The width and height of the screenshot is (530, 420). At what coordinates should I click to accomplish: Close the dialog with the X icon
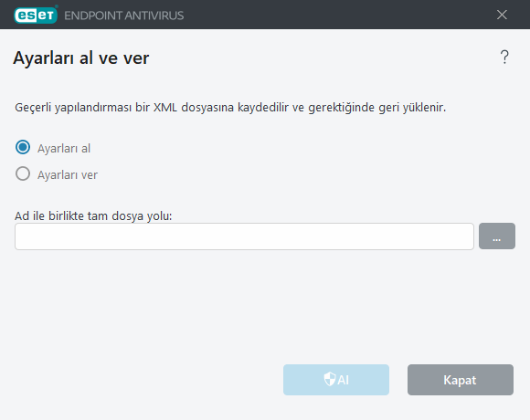[502, 15]
